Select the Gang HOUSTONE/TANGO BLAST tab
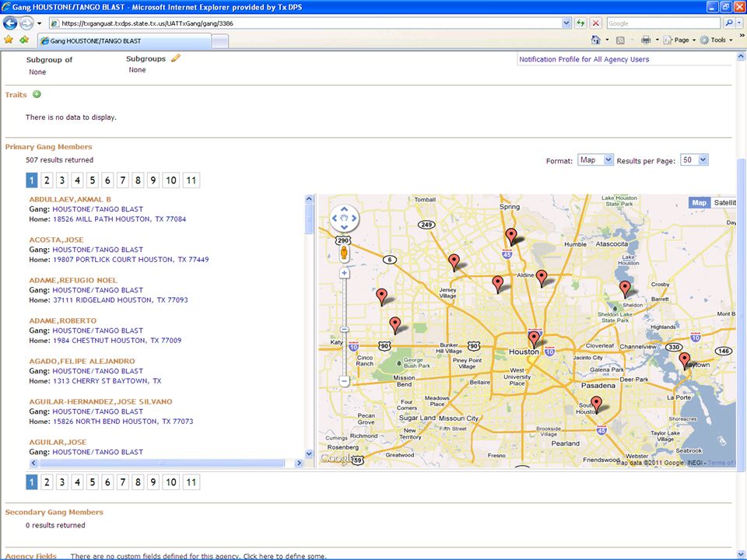 [x=124, y=41]
